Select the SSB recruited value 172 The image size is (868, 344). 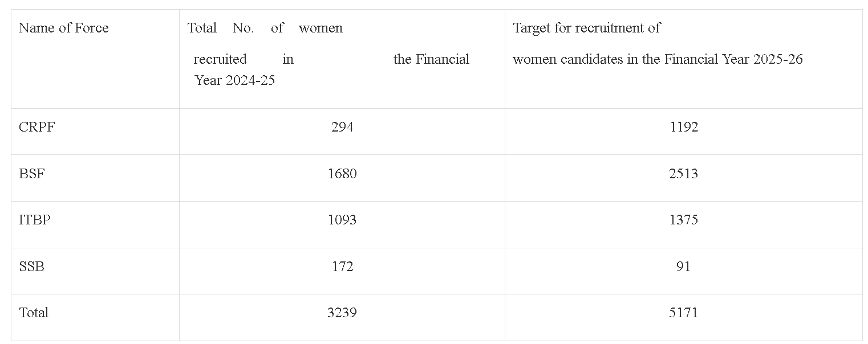pyautogui.click(x=342, y=267)
